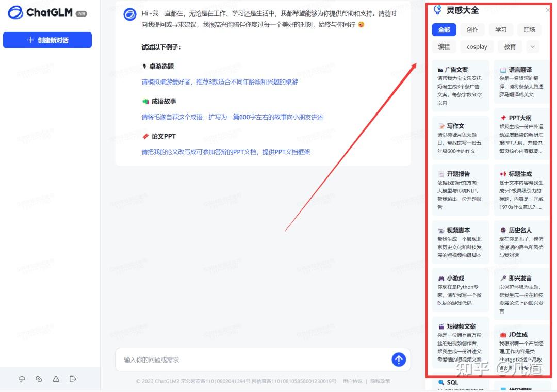The image size is (557, 392).
Task: Switch to the 学习 category tab
Action: 501,30
